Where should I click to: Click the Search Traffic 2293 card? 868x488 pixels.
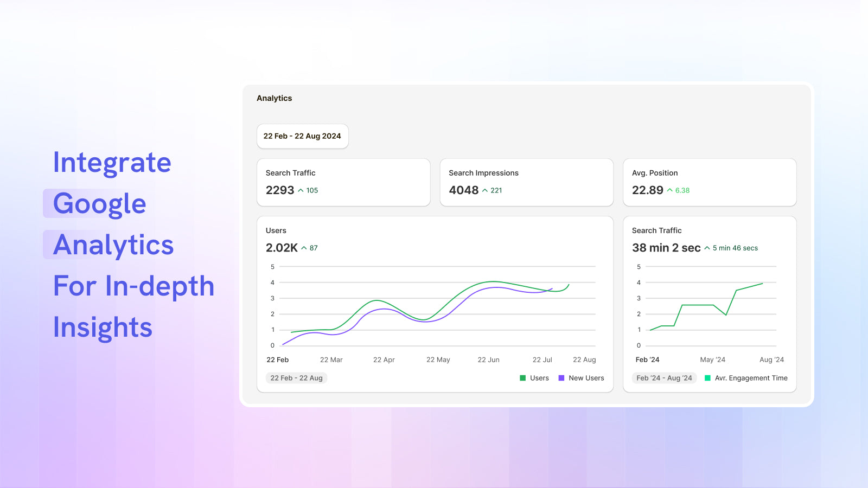point(343,182)
